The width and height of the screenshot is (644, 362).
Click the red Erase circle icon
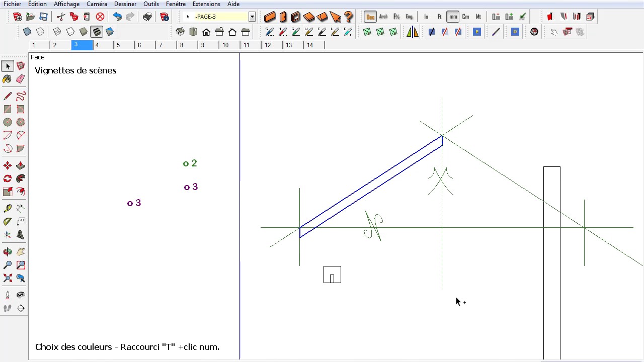(x=100, y=17)
